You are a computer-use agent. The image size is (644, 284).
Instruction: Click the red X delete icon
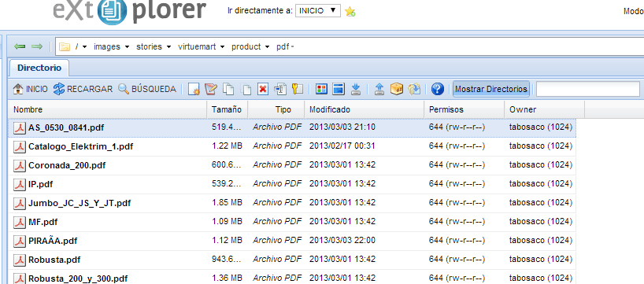coord(263,89)
